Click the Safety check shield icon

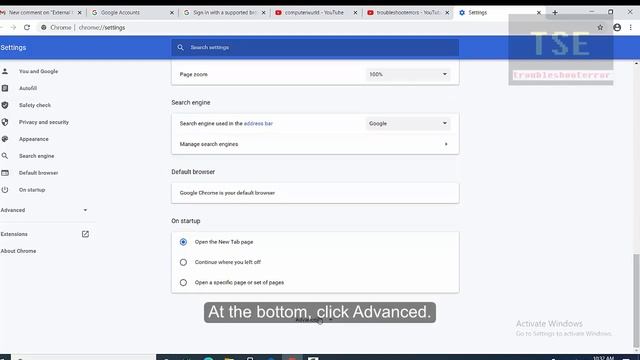pyautogui.click(x=5, y=105)
